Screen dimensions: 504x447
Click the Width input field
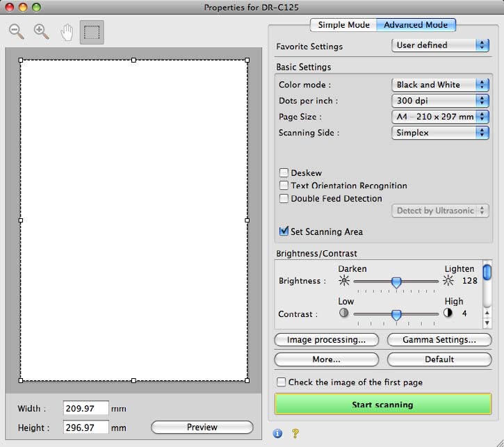pos(86,409)
